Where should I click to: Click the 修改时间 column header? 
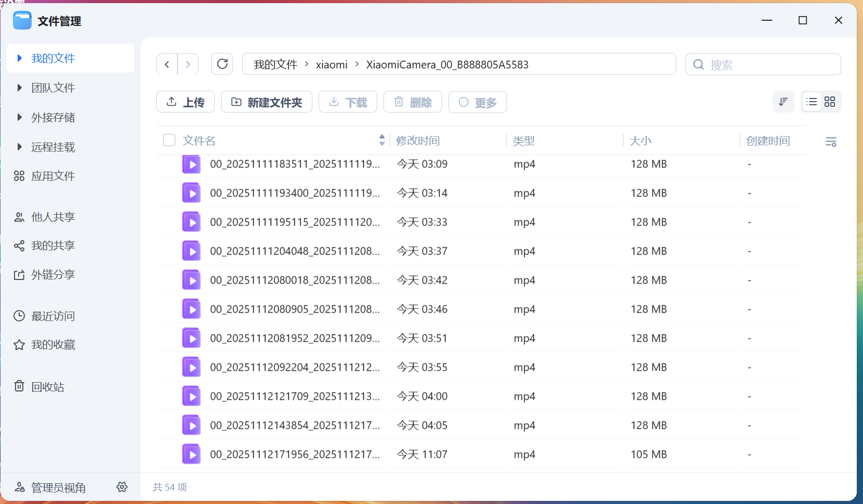pos(418,141)
